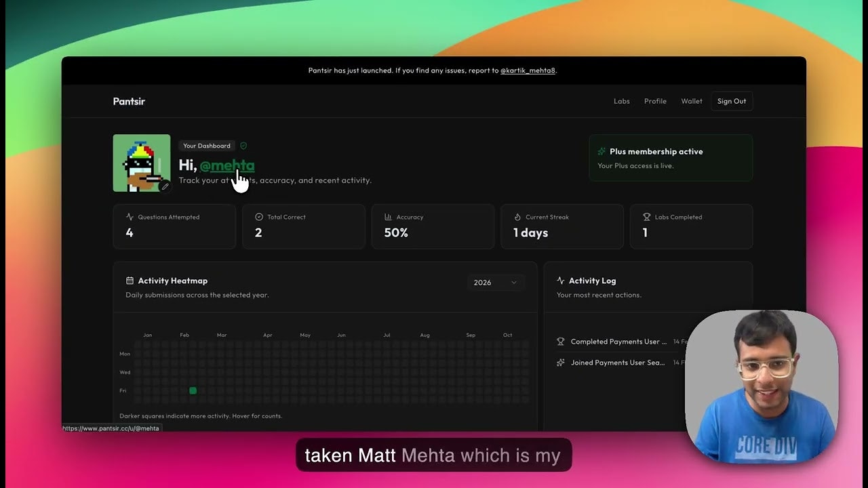
Task: Click the Accuracy bar chart icon
Action: coord(389,217)
